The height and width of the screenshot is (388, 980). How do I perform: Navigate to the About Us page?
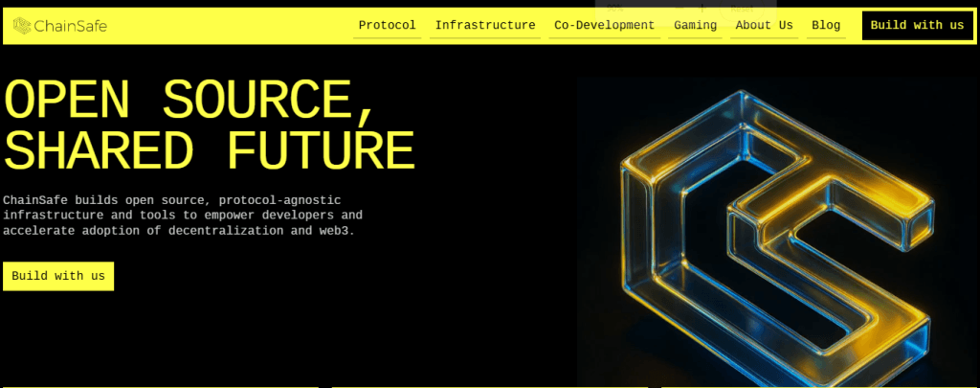(x=764, y=26)
